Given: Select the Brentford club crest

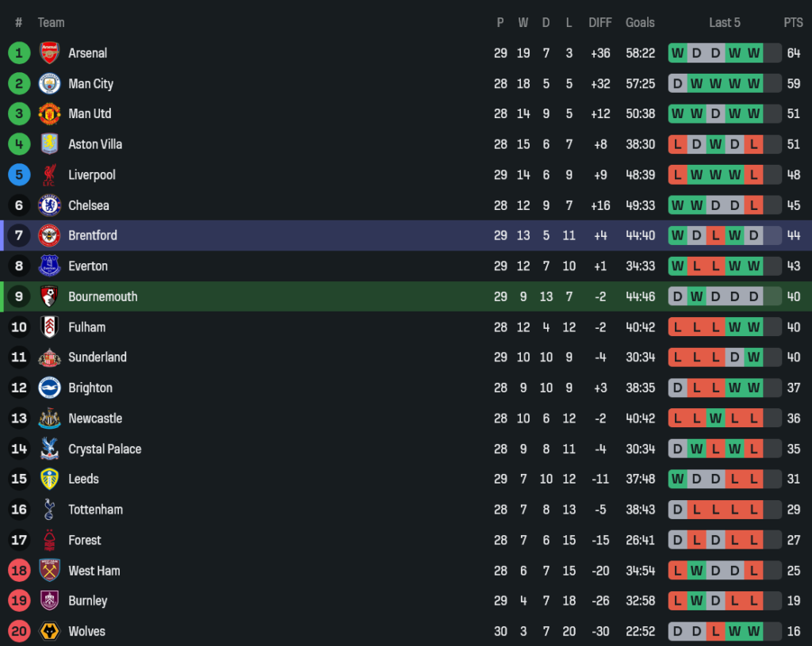Looking at the screenshot, I should pyautogui.click(x=49, y=235).
